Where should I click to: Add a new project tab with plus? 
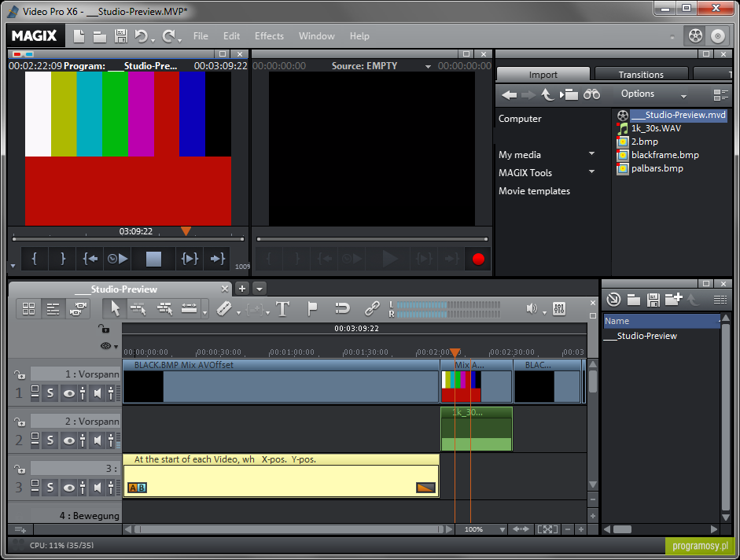(x=242, y=288)
